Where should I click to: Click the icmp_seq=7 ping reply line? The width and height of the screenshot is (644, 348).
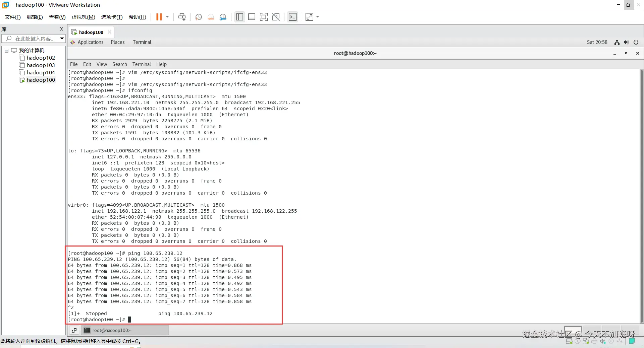[x=160, y=302]
